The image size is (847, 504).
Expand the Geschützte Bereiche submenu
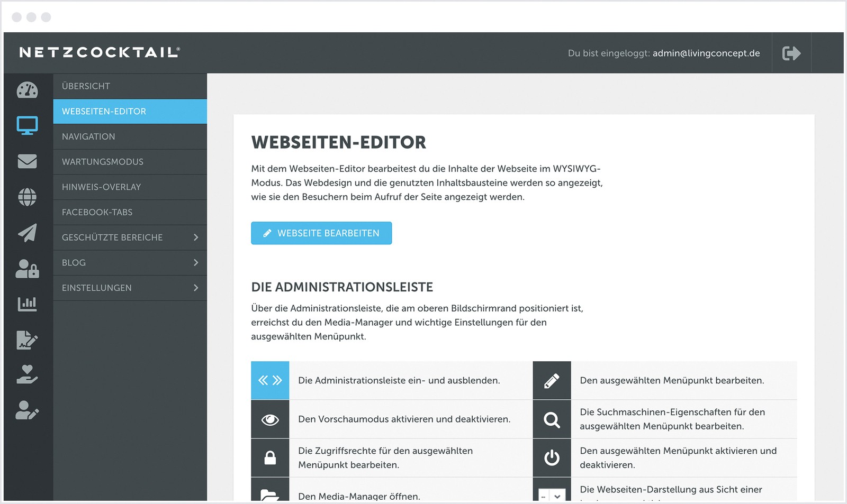coord(196,237)
